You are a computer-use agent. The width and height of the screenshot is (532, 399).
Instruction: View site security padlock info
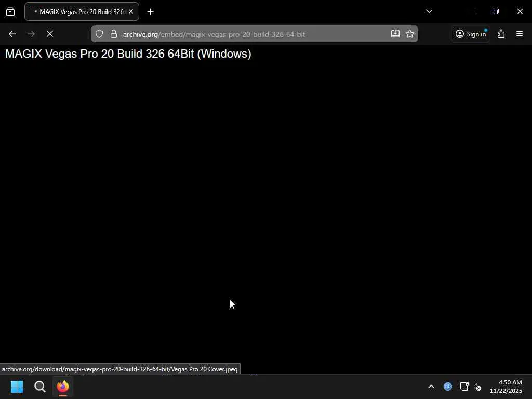[114, 34]
